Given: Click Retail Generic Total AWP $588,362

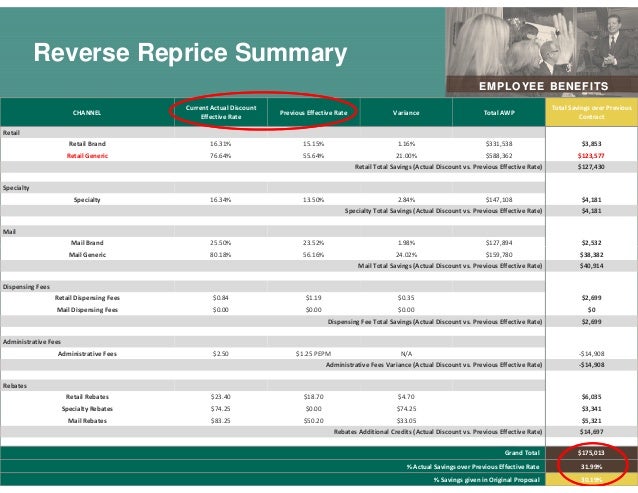Looking at the screenshot, I should click(499, 155).
